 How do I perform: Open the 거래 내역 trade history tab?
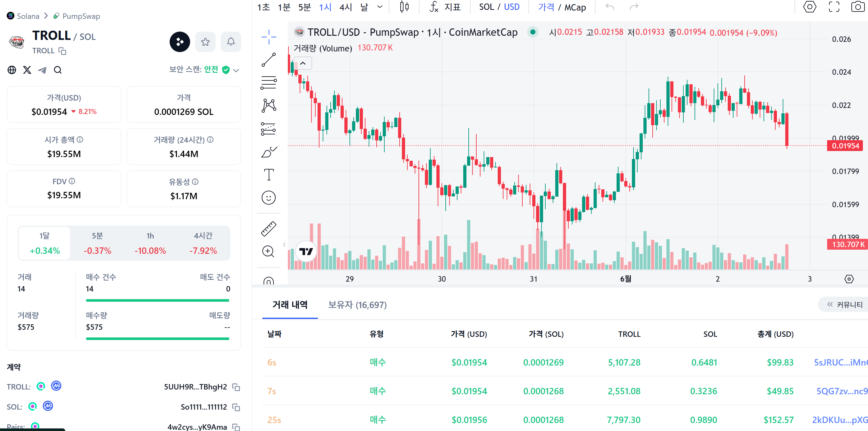pyautogui.click(x=290, y=305)
